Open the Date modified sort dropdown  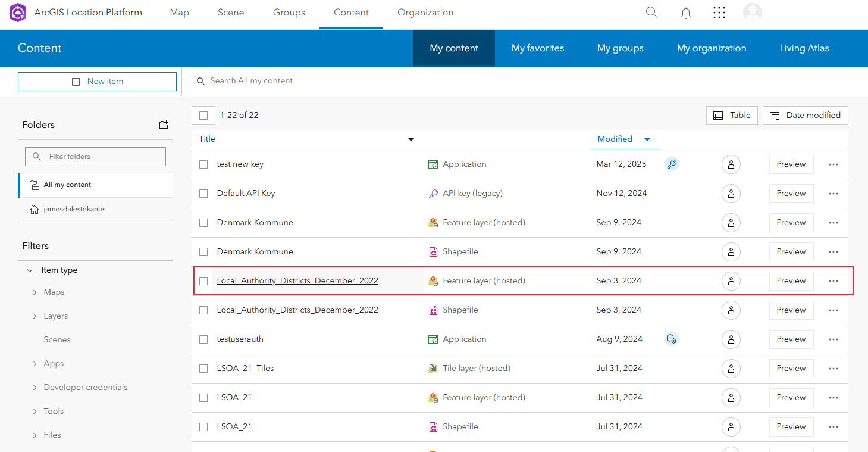tap(806, 116)
